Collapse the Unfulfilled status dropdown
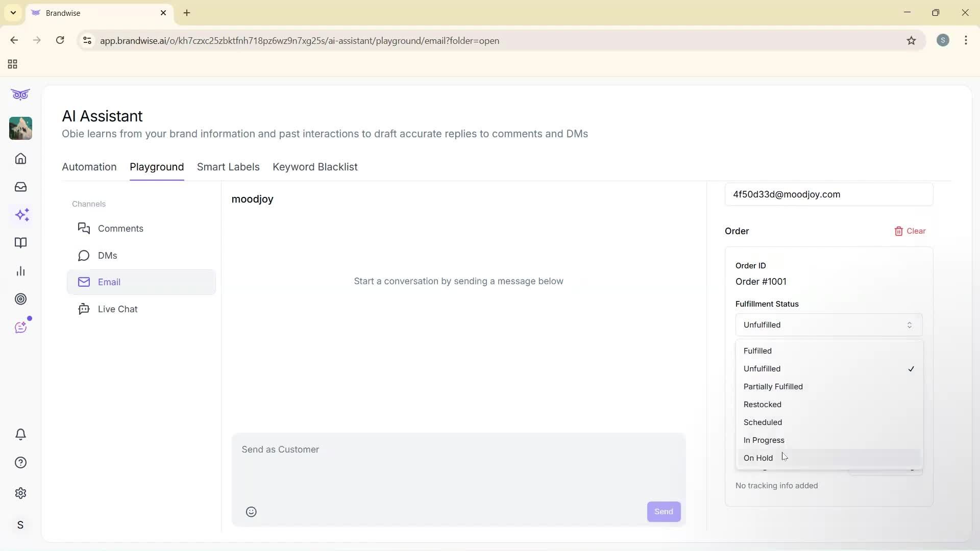 coord(828,324)
